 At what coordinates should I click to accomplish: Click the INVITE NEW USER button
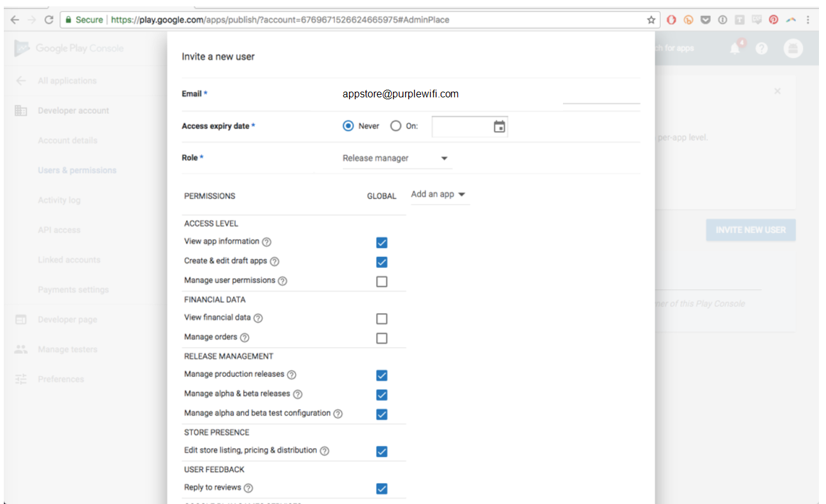tap(750, 230)
